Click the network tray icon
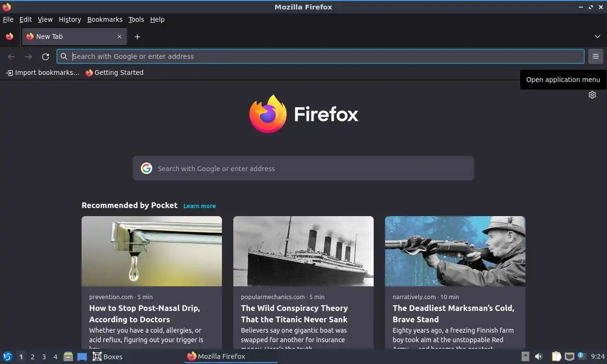The image size is (607, 364). pos(569,356)
